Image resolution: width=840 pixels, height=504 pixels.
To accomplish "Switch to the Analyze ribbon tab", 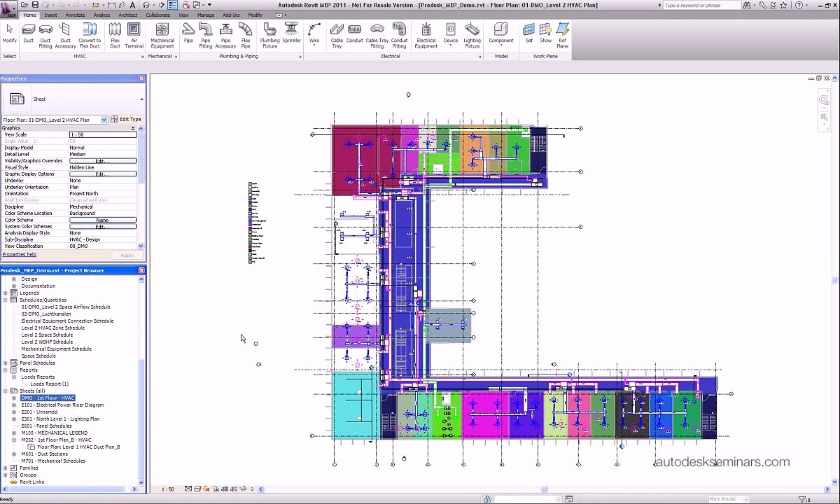I will click(x=101, y=15).
